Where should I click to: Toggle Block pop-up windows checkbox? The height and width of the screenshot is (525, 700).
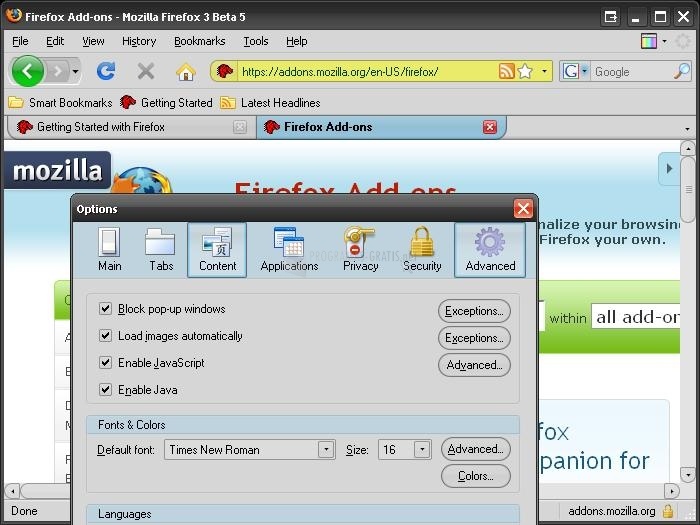tap(105, 308)
